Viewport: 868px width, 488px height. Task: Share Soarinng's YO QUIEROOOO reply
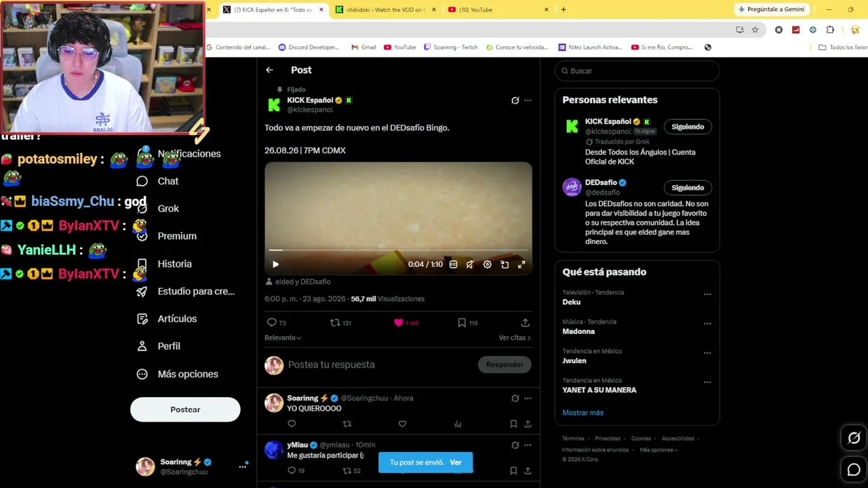[528, 424]
